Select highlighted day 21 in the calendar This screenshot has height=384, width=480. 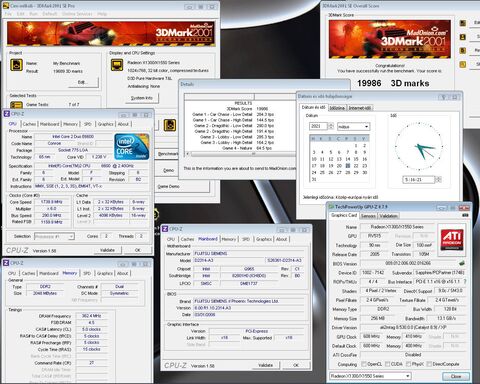pos(348,166)
